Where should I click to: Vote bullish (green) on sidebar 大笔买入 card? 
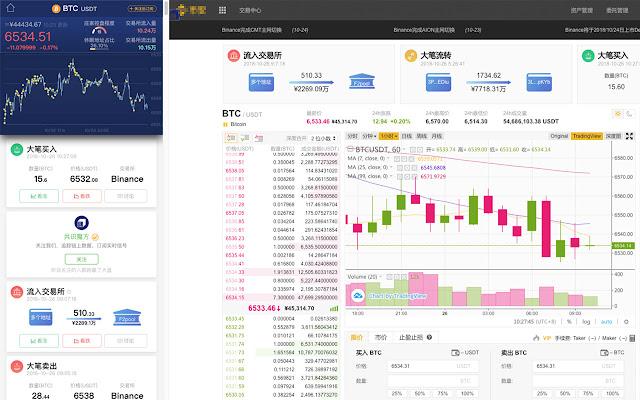coord(39,196)
